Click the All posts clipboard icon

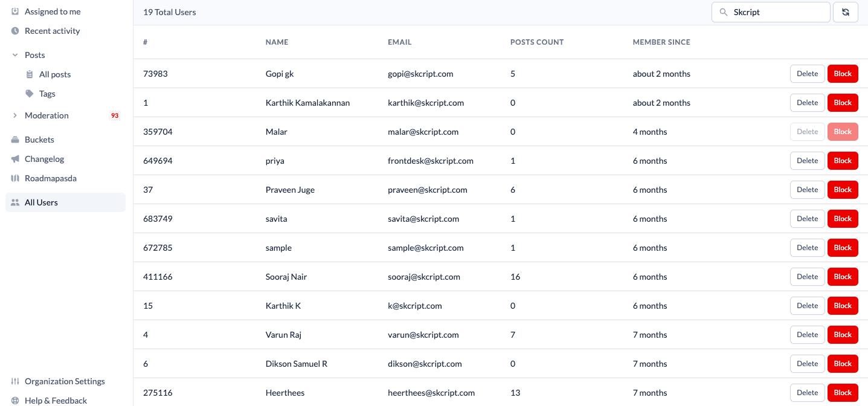click(x=30, y=74)
